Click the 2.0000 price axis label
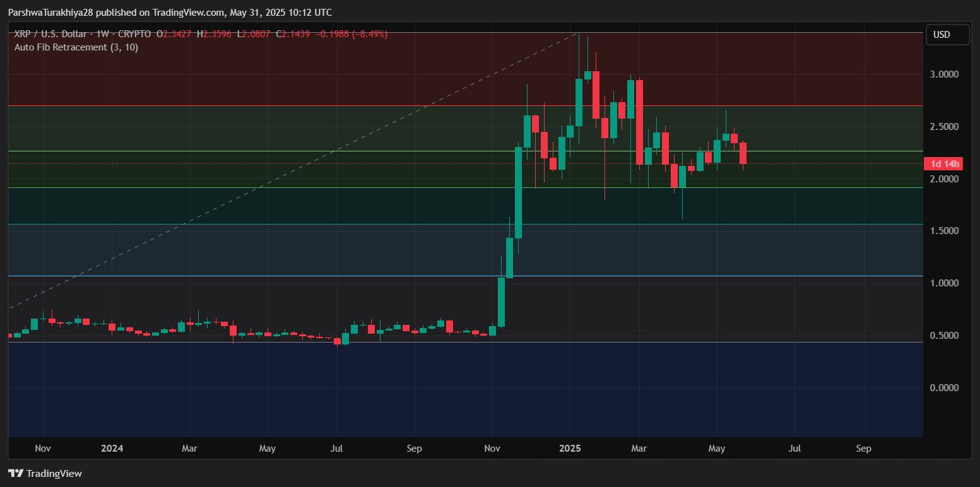The height and width of the screenshot is (487, 980). (x=945, y=179)
